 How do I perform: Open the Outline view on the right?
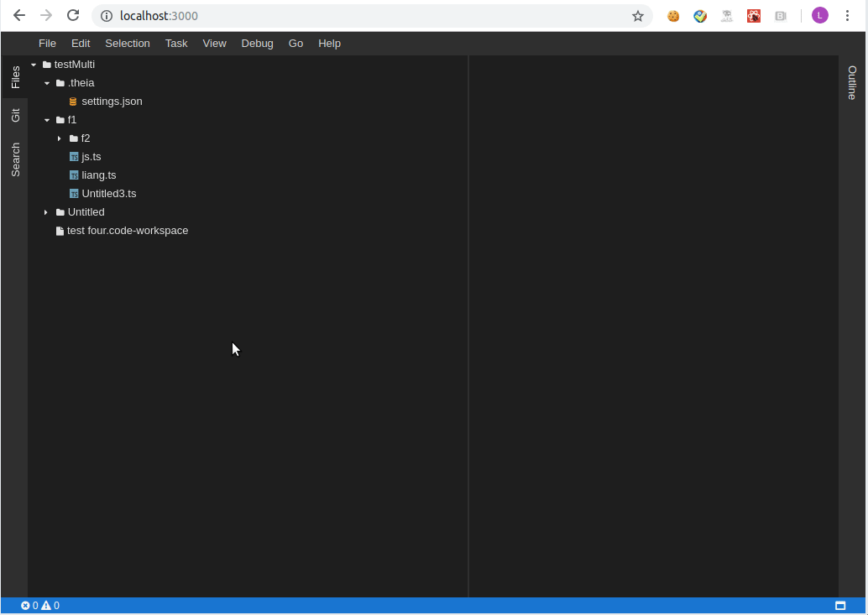coord(852,84)
